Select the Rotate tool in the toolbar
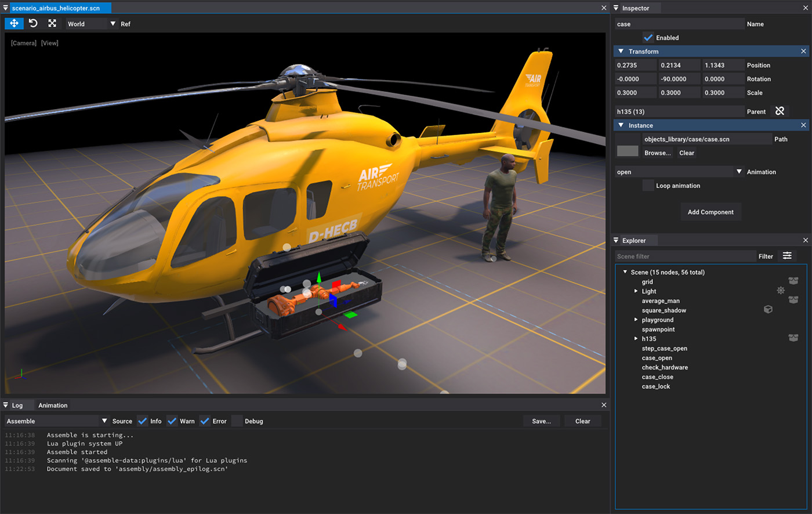Screen dimensions: 812x514 click(33, 23)
